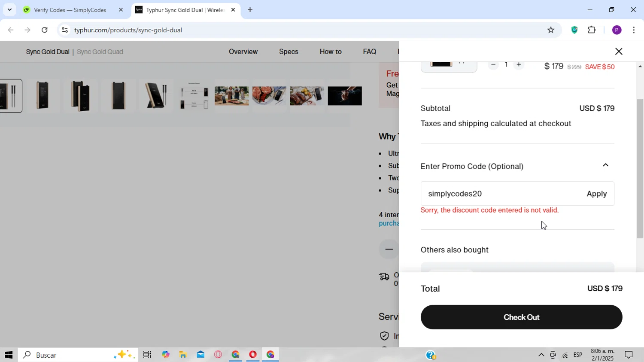Open first Chrome taskbar icon
Viewport: 644px width, 362px height.
click(235, 355)
